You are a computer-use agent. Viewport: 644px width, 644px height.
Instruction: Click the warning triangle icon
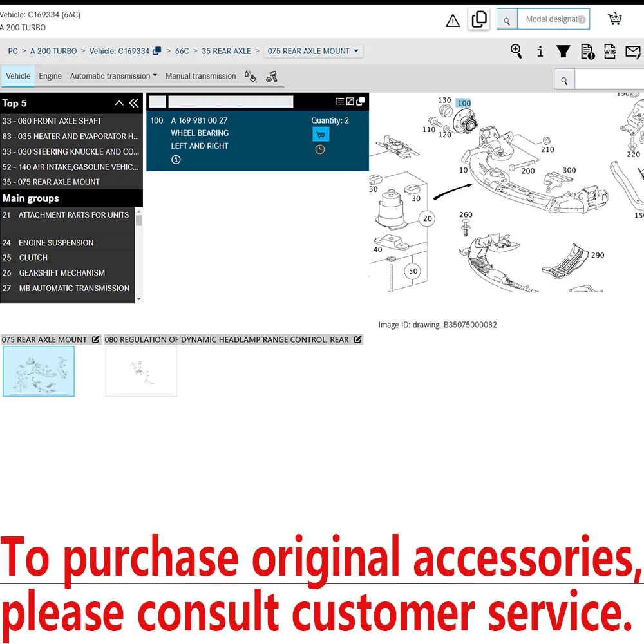click(x=453, y=20)
